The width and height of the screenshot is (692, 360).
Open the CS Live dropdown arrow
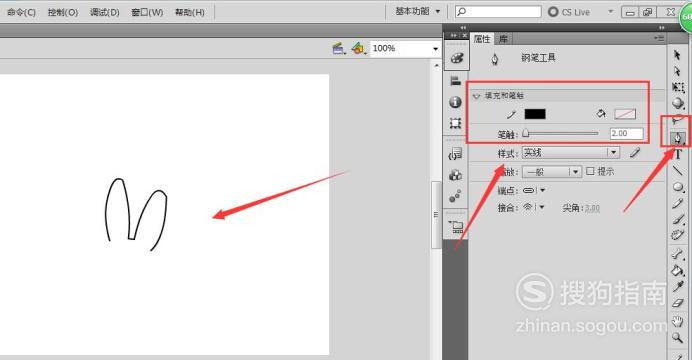611,11
